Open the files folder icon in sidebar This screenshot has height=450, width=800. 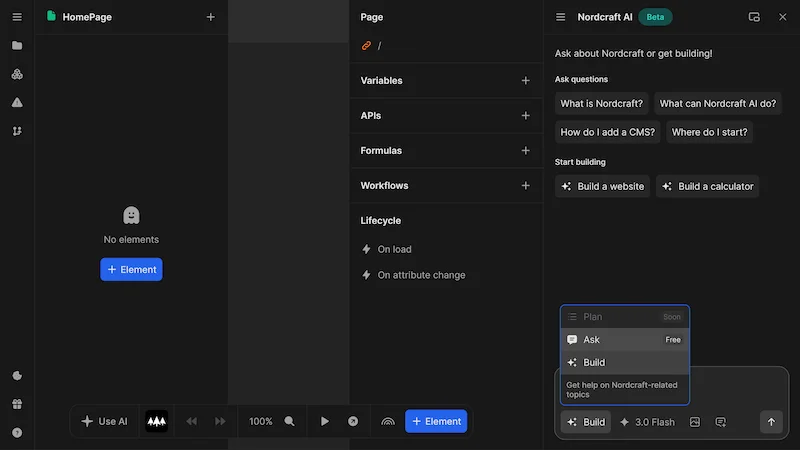pyautogui.click(x=17, y=45)
